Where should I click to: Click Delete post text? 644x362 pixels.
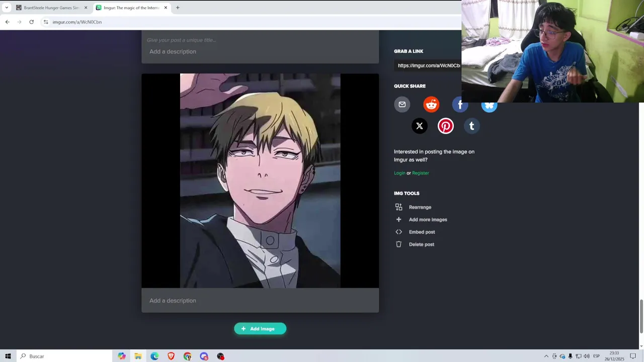point(422,244)
